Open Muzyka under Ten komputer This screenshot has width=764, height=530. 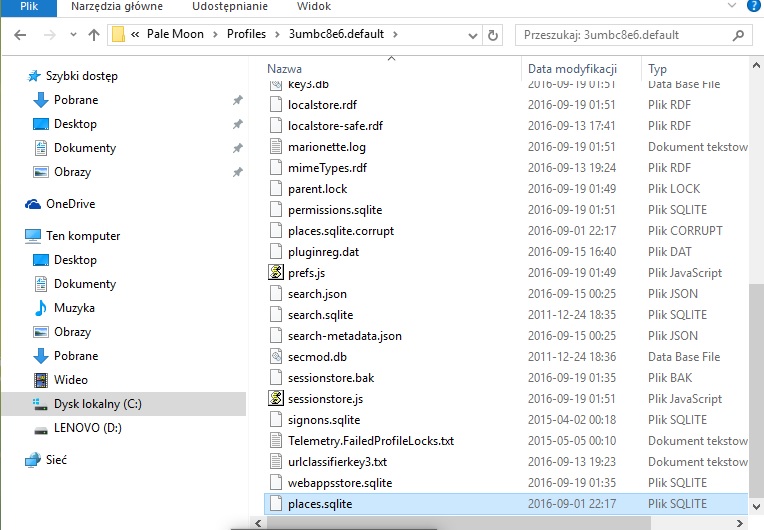coord(74,308)
